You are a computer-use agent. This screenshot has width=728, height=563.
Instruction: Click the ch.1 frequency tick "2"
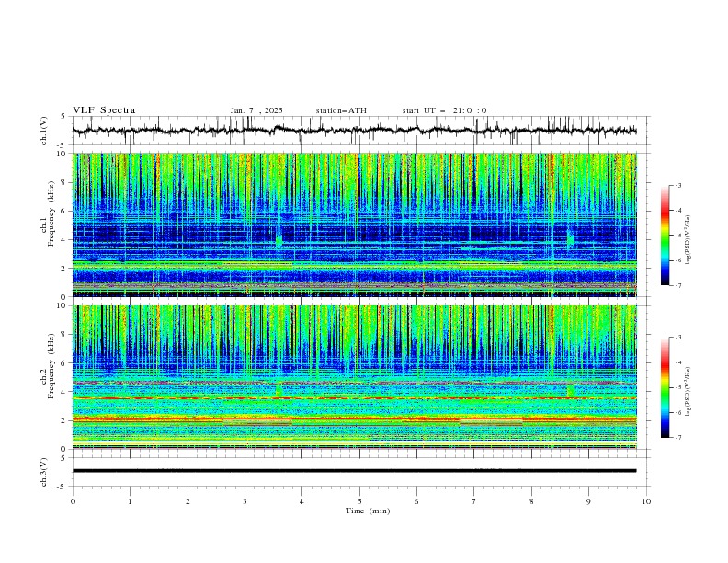click(x=64, y=268)
